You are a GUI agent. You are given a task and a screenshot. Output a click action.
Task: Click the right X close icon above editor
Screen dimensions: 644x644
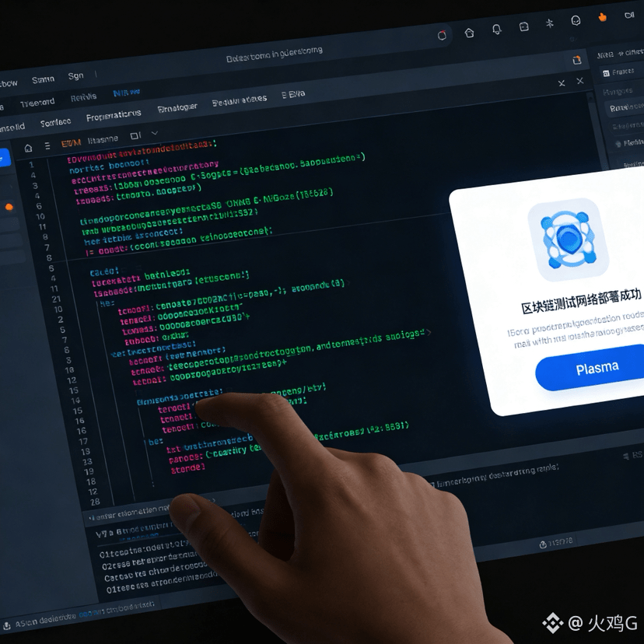coord(580,81)
